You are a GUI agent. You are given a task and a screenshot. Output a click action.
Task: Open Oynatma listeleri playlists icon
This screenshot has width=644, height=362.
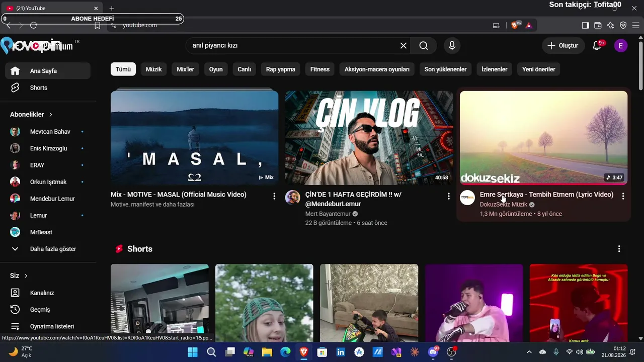(x=15, y=326)
